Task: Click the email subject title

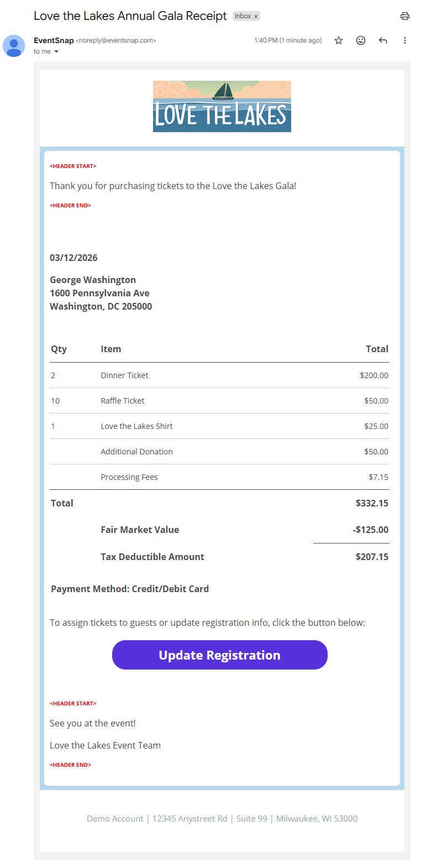Action: click(x=130, y=16)
